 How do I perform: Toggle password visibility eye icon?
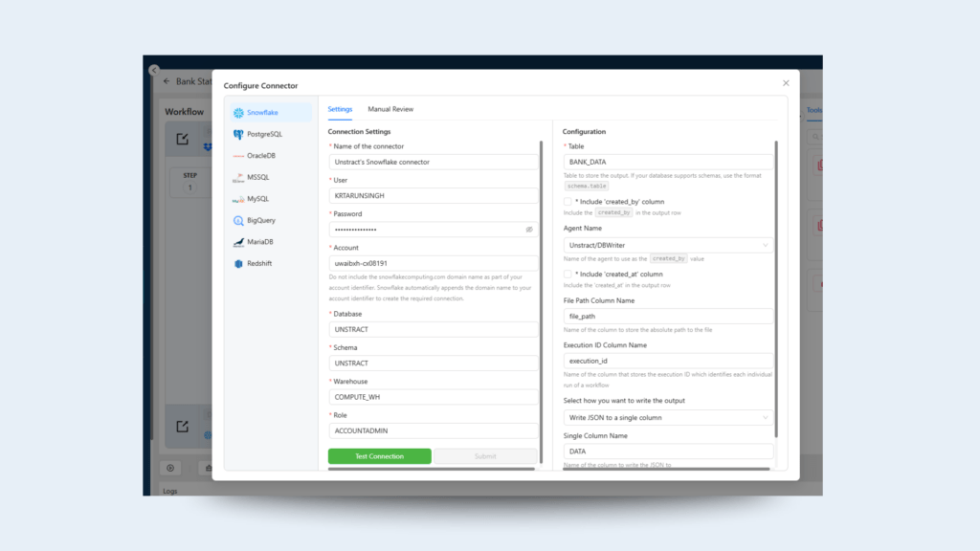tap(529, 230)
